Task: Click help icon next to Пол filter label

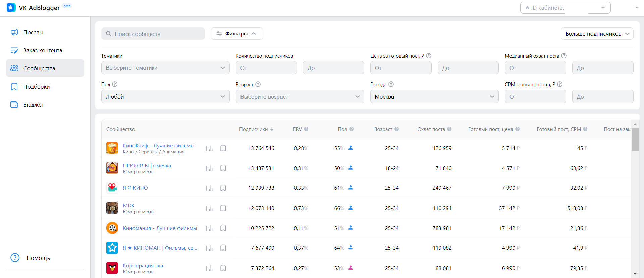Action: [115, 84]
